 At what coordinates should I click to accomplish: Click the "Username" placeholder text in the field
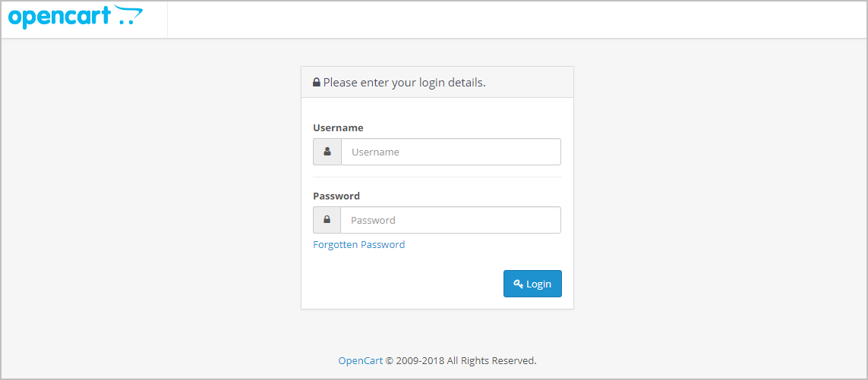375,152
